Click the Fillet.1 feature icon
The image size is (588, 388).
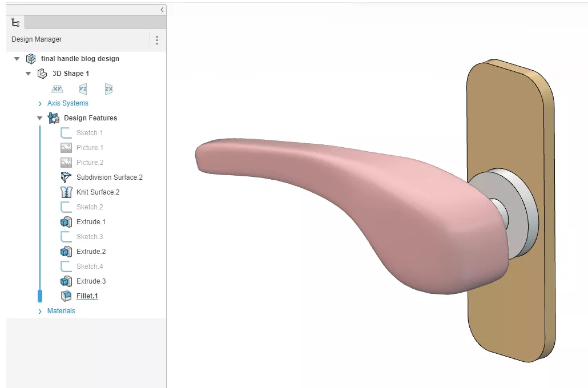coord(66,296)
